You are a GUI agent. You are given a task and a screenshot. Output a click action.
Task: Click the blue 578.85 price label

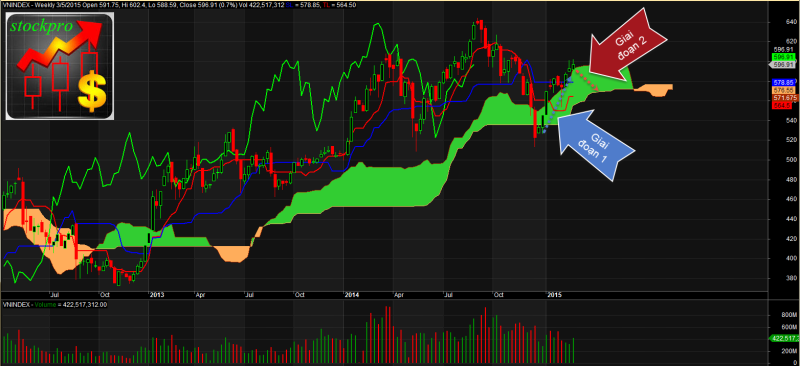click(784, 82)
